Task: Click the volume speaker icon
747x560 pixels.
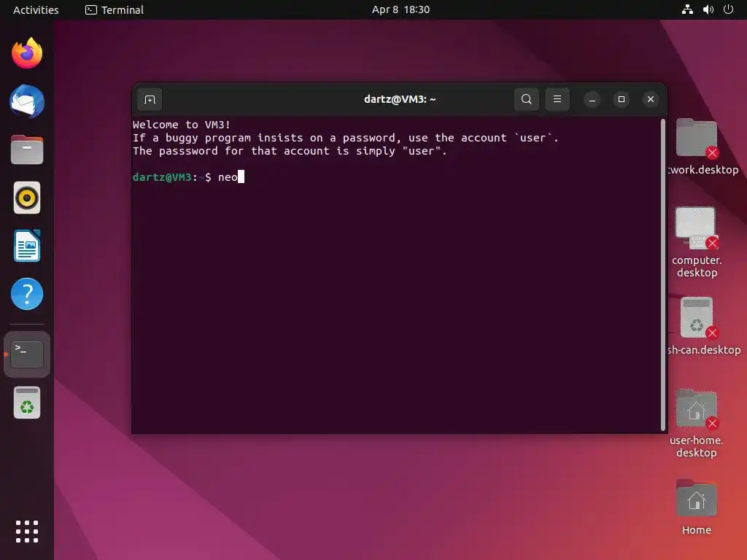Action: coord(708,9)
